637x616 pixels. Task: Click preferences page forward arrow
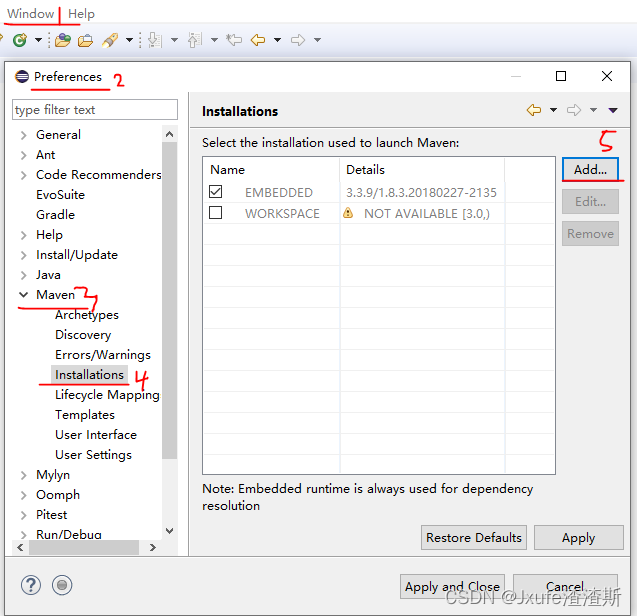[x=574, y=110]
